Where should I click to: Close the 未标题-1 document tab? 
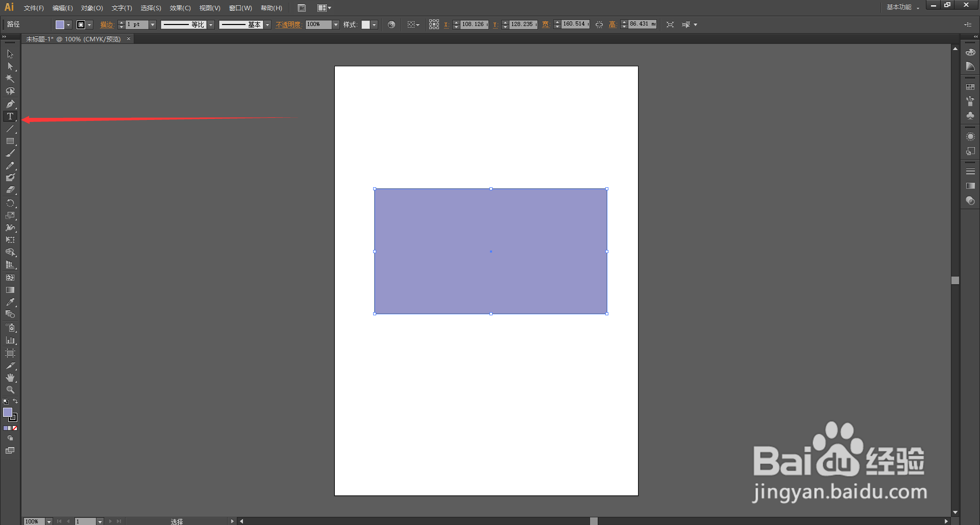click(x=129, y=39)
